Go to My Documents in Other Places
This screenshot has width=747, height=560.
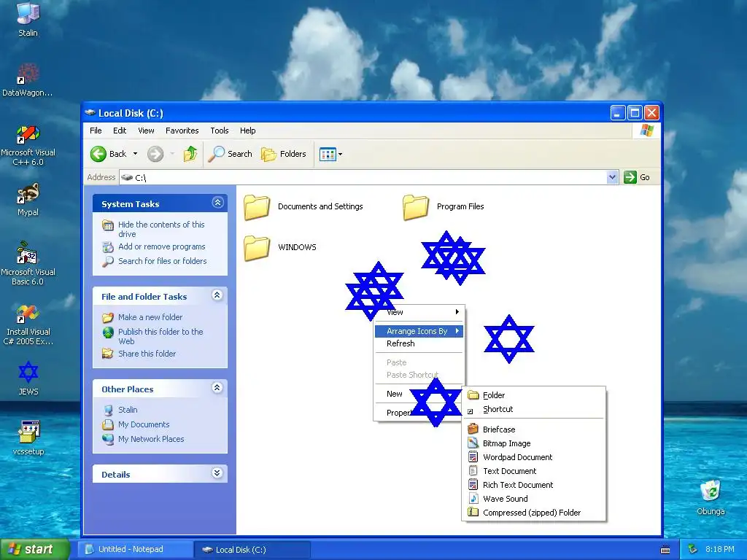[x=144, y=424]
